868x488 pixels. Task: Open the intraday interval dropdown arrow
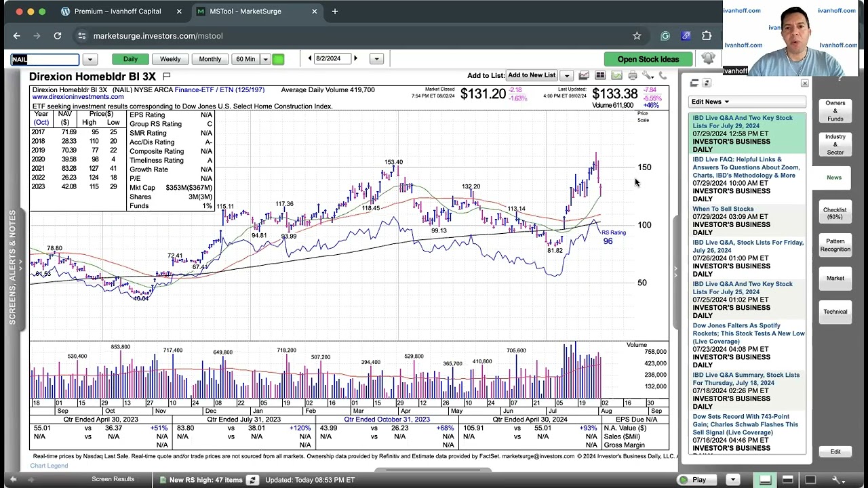coord(266,59)
